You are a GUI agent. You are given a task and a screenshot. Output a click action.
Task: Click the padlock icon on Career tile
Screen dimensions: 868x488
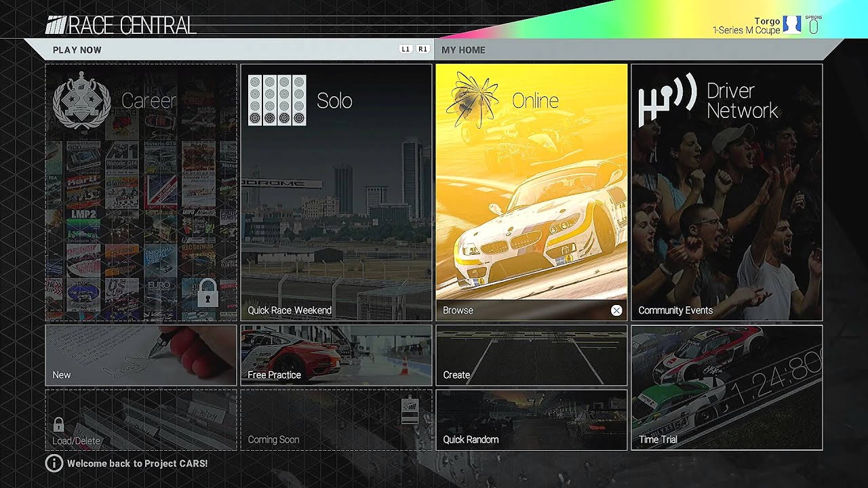(208, 292)
